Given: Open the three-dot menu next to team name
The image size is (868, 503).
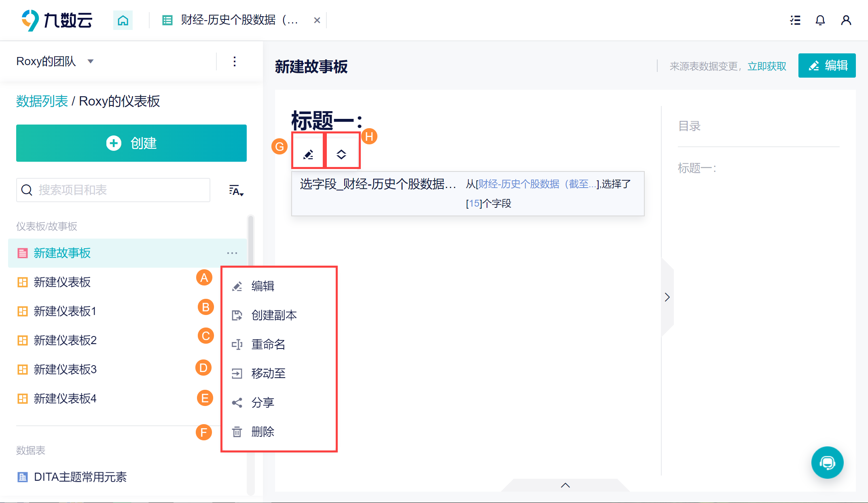Looking at the screenshot, I should (235, 61).
